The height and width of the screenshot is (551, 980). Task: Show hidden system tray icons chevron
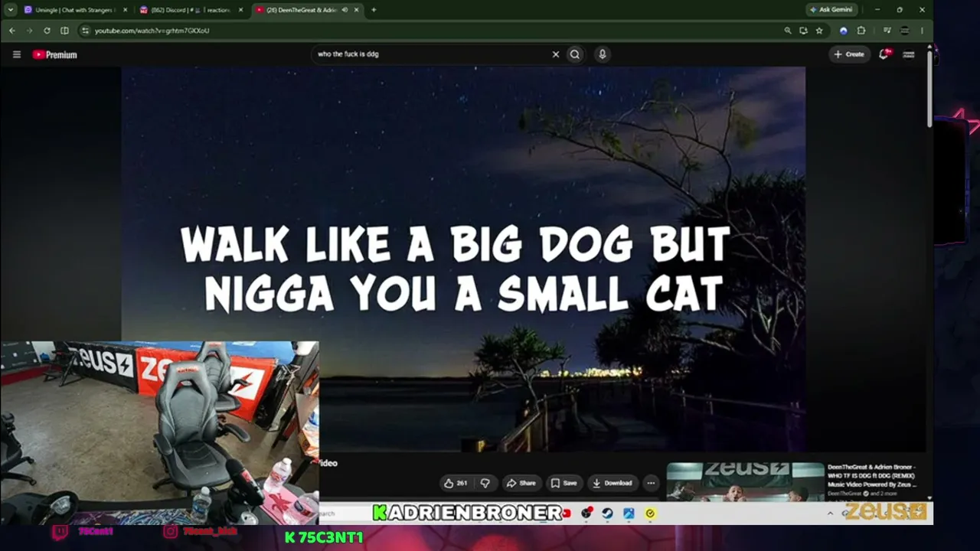[x=830, y=514]
